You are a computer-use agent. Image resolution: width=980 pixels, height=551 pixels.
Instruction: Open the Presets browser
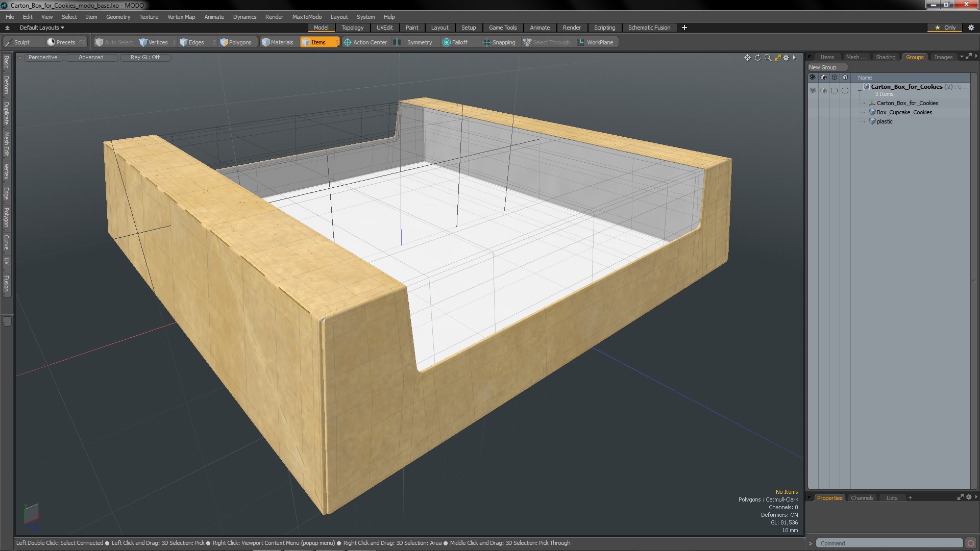pyautogui.click(x=66, y=42)
